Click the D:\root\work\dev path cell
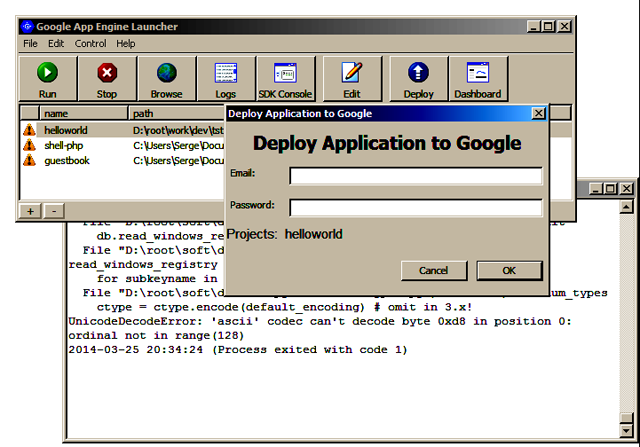The height and width of the screenshot is (447, 640). [x=178, y=130]
